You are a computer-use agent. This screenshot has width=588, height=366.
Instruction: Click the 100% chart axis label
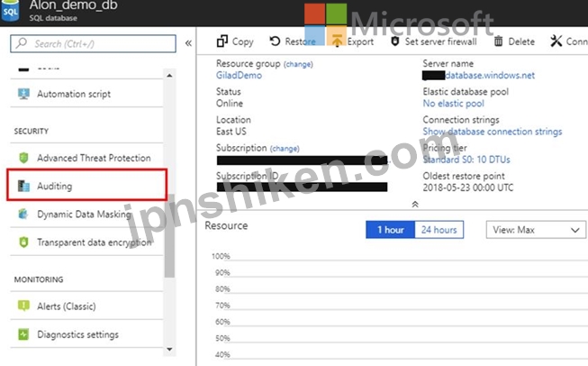pyautogui.click(x=221, y=256)
